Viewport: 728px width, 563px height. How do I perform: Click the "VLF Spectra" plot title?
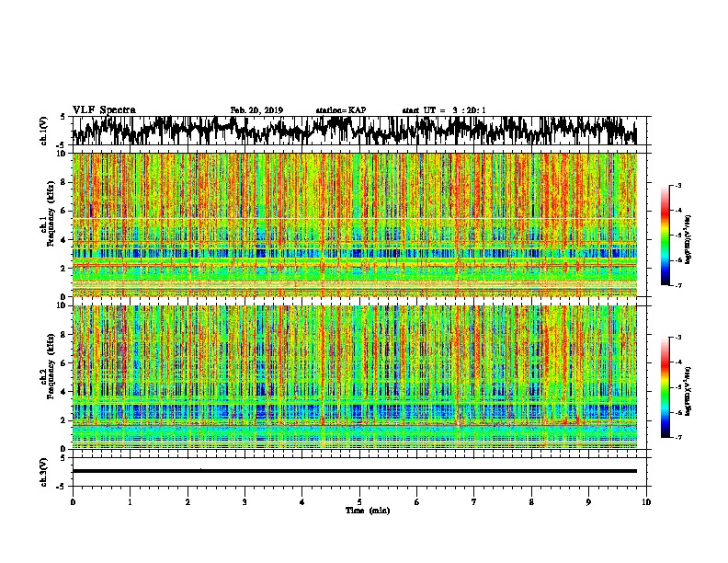point(104,110)
